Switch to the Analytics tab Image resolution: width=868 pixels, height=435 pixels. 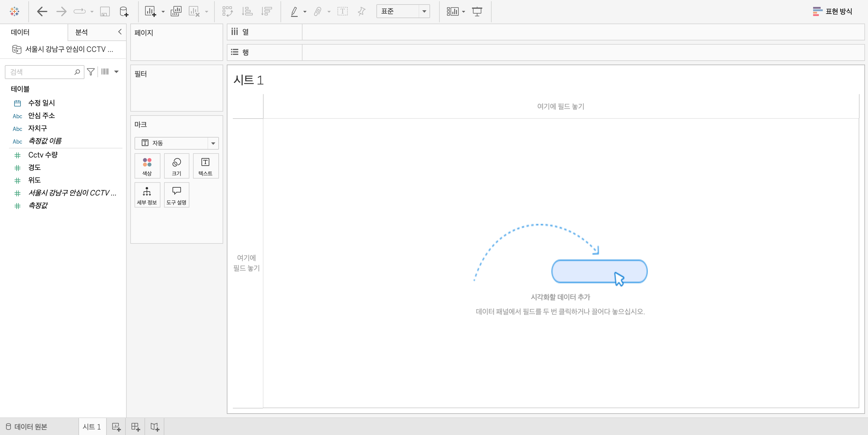click(x=81, y=32)
